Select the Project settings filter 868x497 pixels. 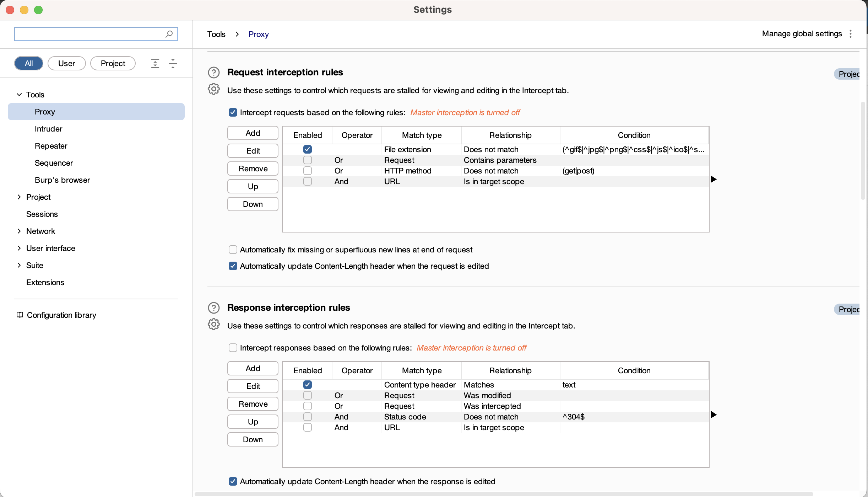pos(113,63)
